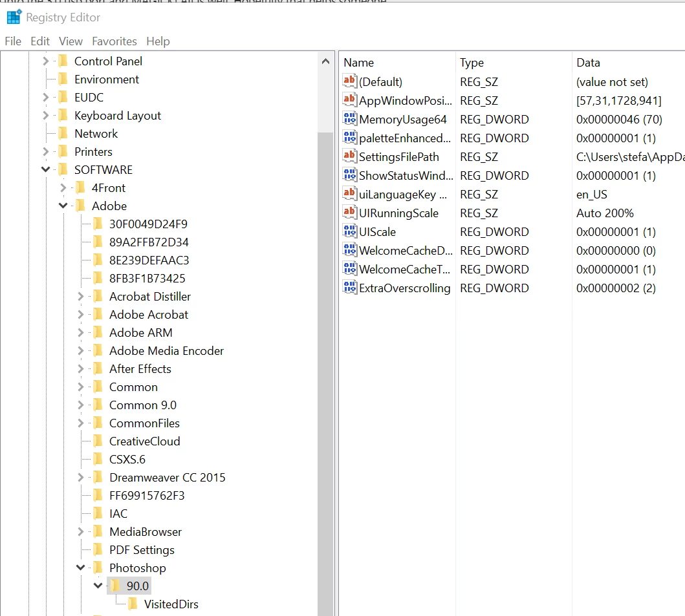Click the IAC folder icon
Viewport: 685px width, 616px height.
click(98, 513)
